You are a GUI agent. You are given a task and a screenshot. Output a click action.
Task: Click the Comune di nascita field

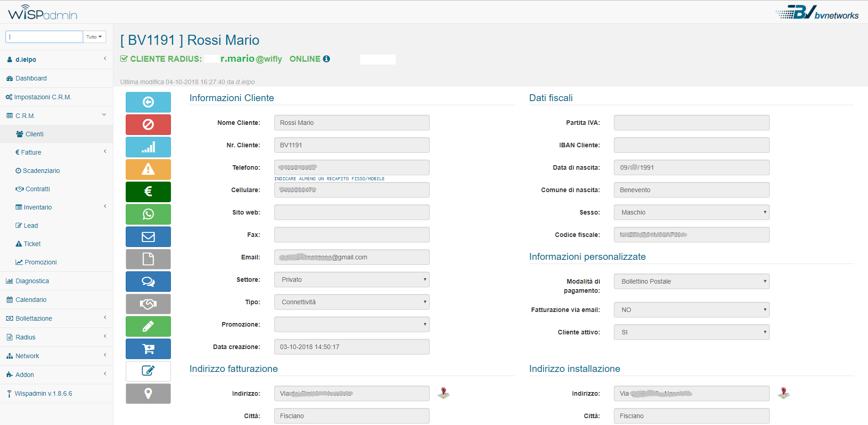[692, 190]
